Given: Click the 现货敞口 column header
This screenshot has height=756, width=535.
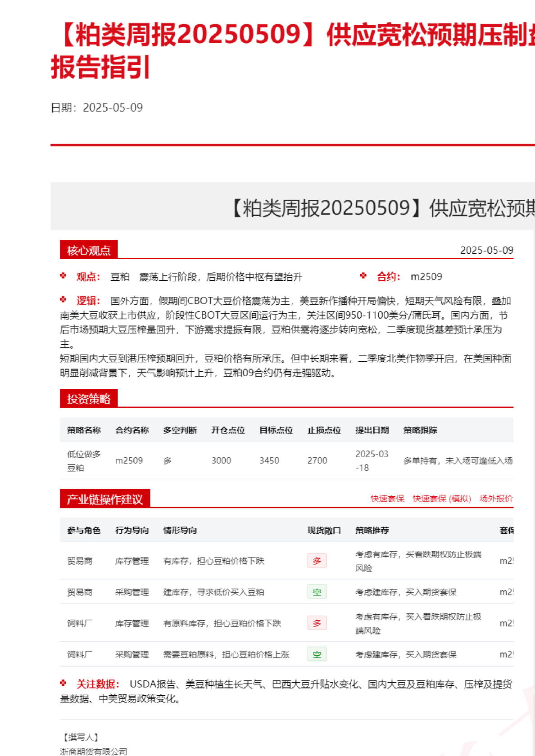Looking at the screenshot, I should point(324,531).
